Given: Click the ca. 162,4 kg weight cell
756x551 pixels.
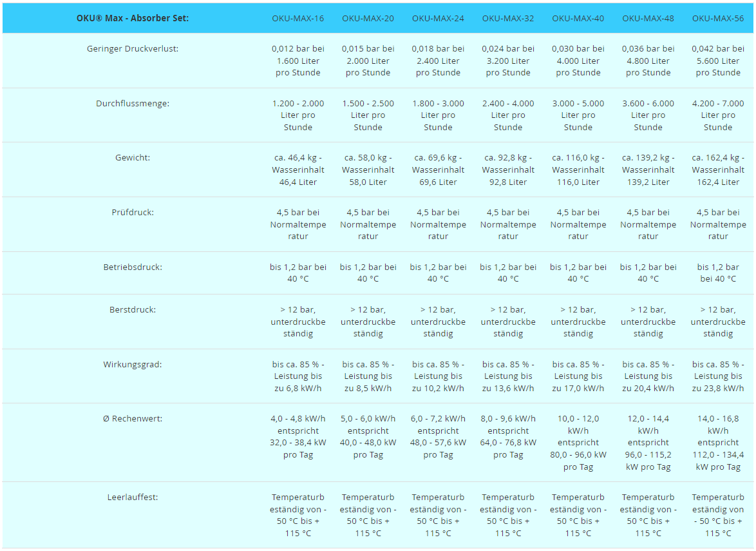Looking at the screenshot, I should 718,170.
